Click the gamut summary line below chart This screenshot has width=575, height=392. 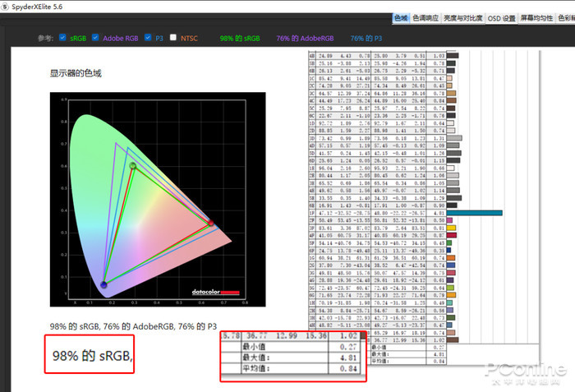click(x=133, y=326)
